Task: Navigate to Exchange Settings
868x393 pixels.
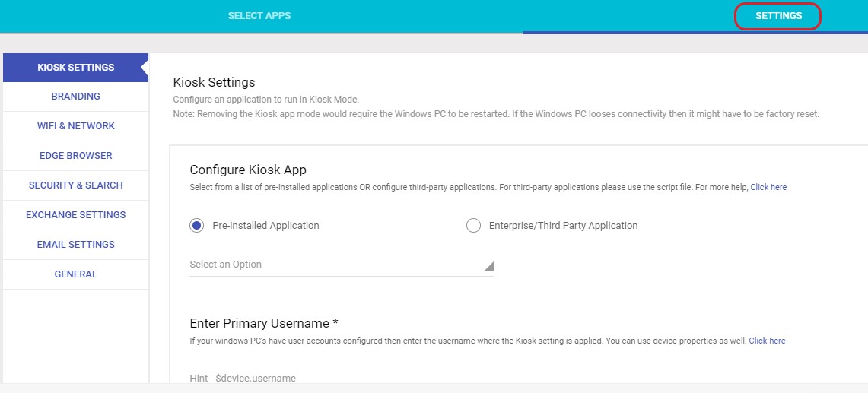Action: coord(76,215)
